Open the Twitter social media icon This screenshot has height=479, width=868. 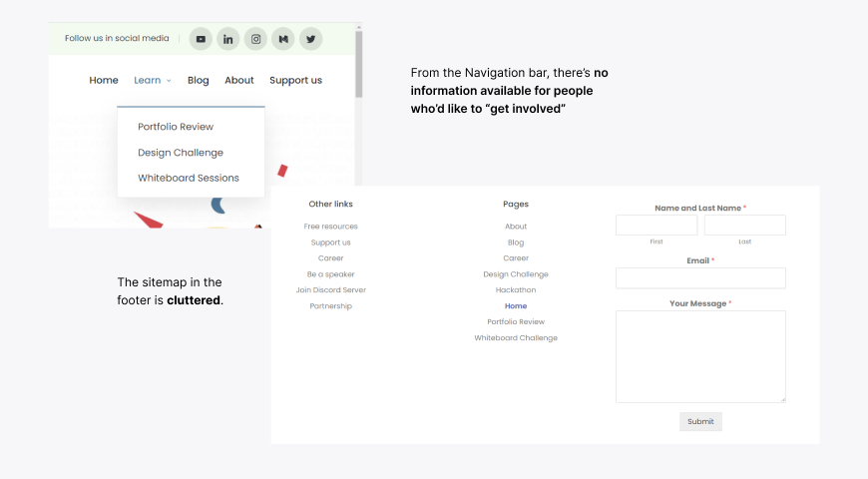311,39
